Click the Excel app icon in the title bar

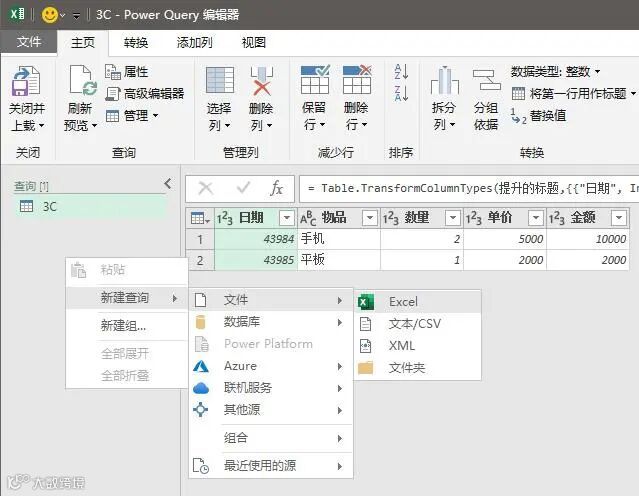pyautogui.click(x=17, y=15)
